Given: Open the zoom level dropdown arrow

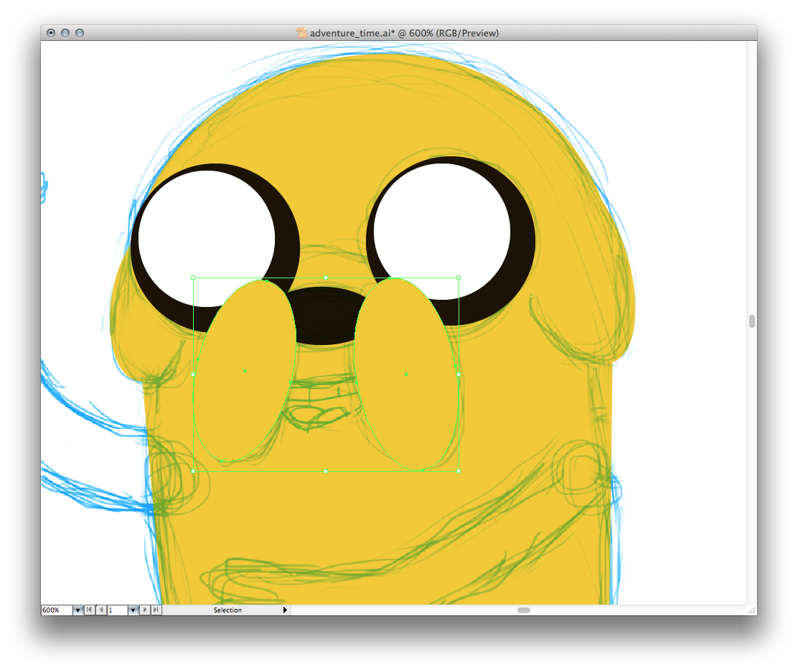Looking at the screenshot, I should [78, 610].
